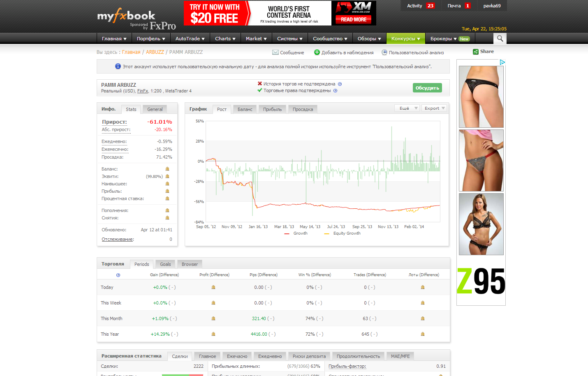
Task: Click the This Month row Лоты lock icon
Action: click(x=423, y=318)
